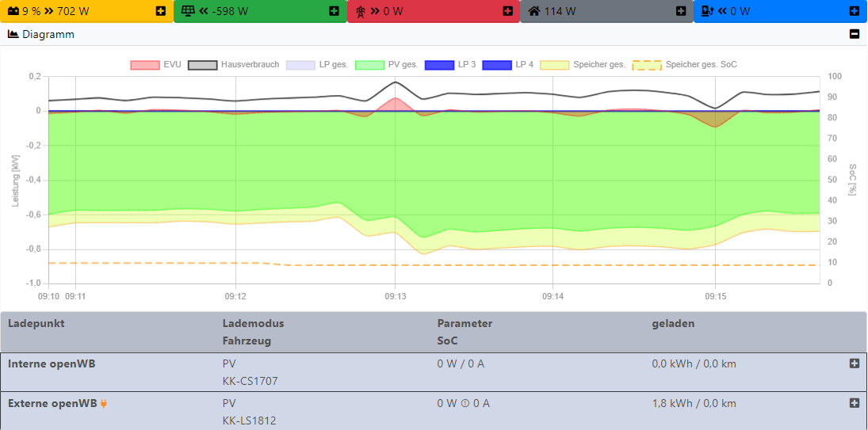Screen dimensions: 868x430
Task: Expand Externe openWB charge point details
Action: coord(854,403)
